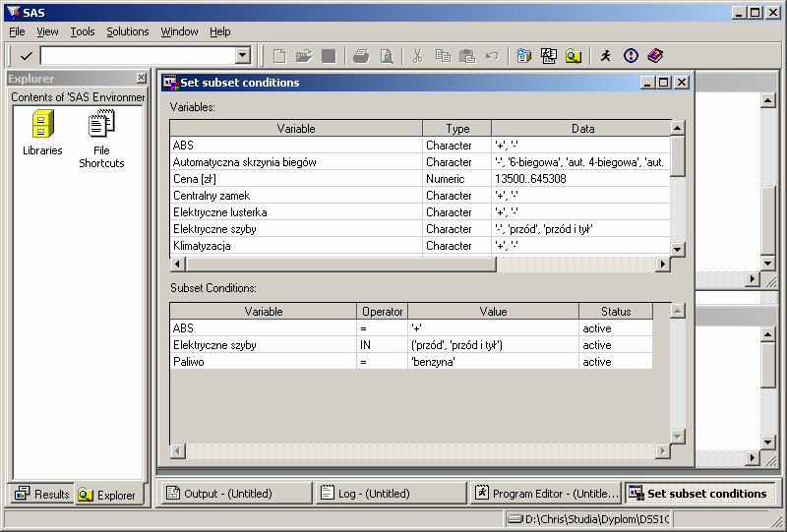This screenshot has height=532, width=787.
Task: Open the Tools menu
Action: (83, 31)
